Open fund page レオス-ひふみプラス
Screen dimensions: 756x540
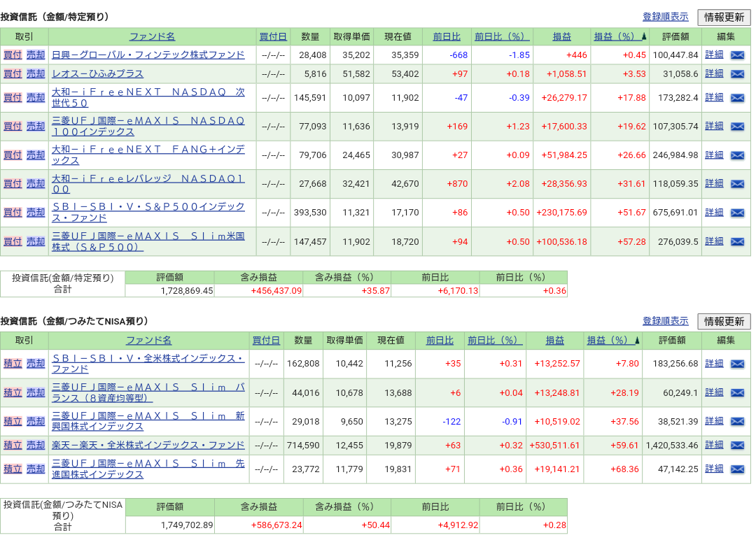click(x=98, y=73)
